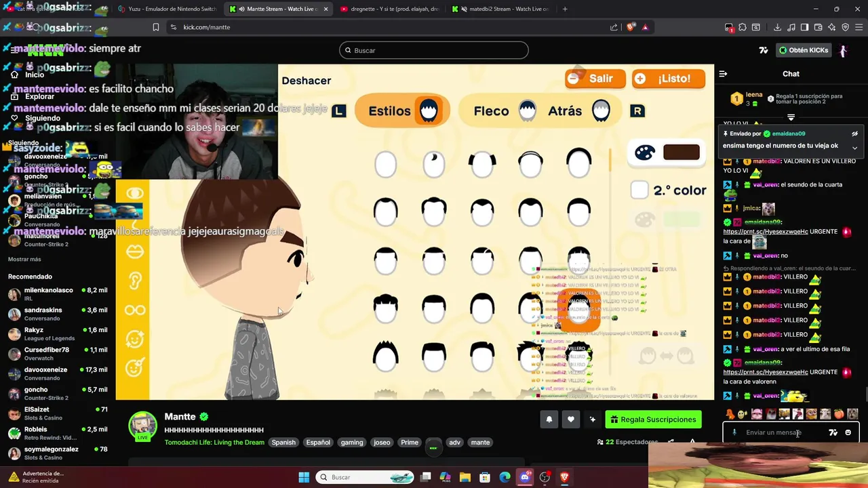Click the Obtén KICKs button
This screenshot has height=488, width=868.
[x=804, y=50]
